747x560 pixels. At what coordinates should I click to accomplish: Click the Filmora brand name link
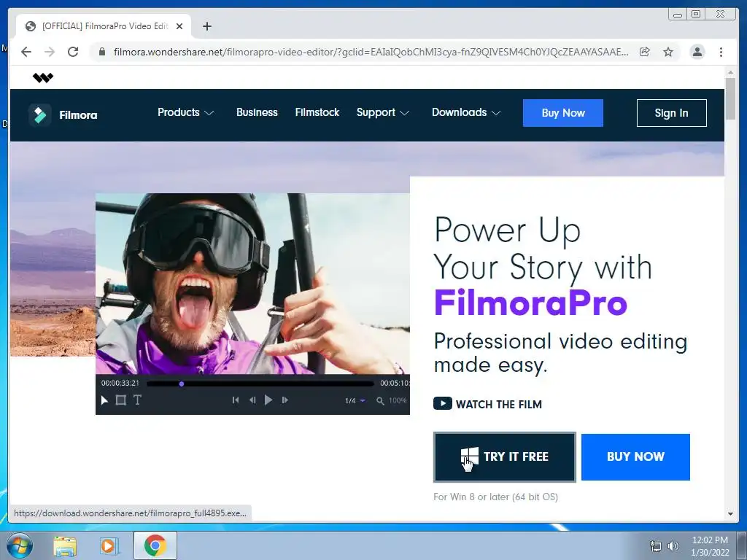click(78, 114)
